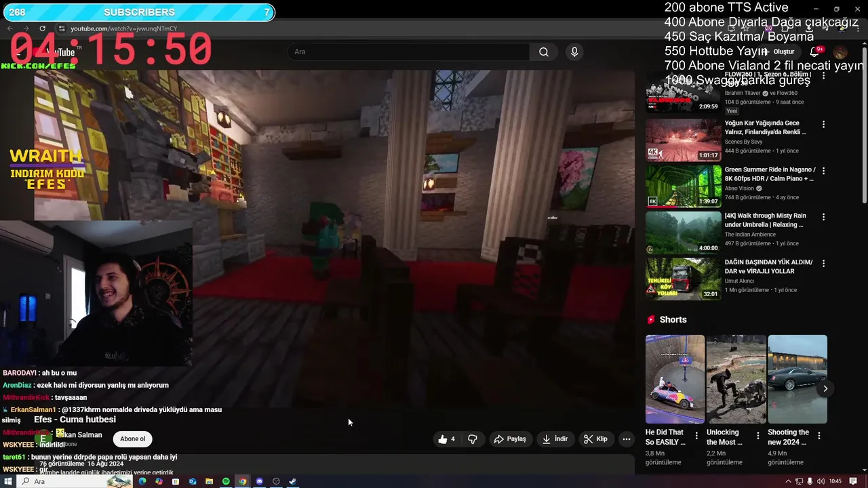Open volume control in system tray
This screenshot has height=488, width=868.
(x=821, y=481)
